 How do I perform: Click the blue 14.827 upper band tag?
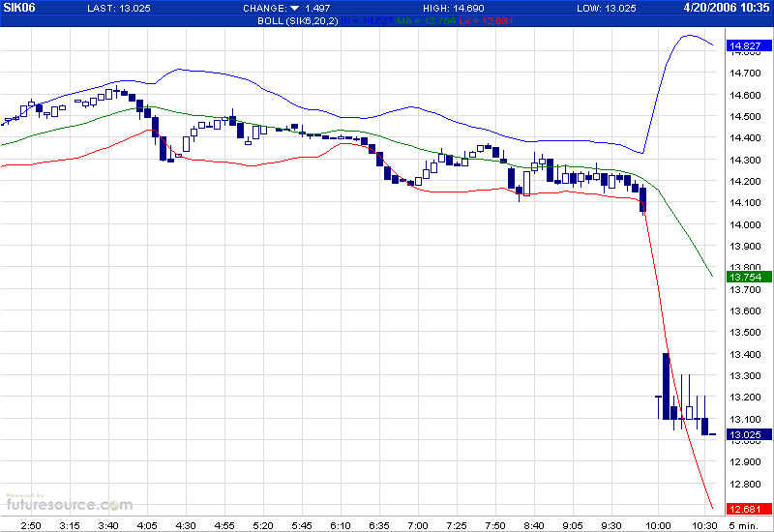point(744,45)
